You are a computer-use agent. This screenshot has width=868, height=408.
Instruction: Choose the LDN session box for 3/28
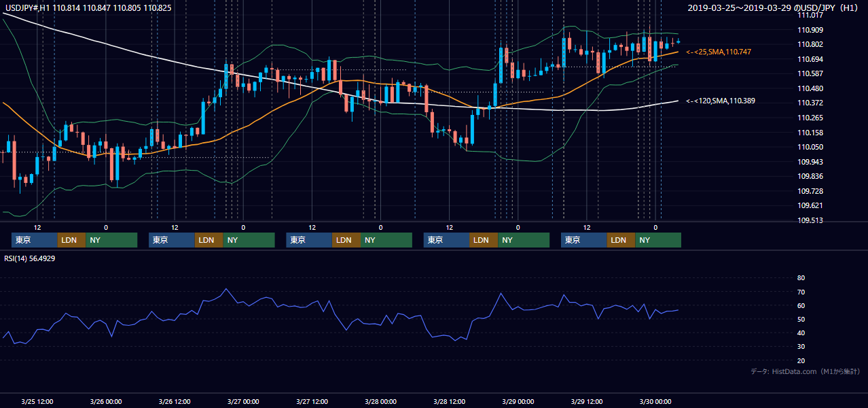[x=484, y=240]
